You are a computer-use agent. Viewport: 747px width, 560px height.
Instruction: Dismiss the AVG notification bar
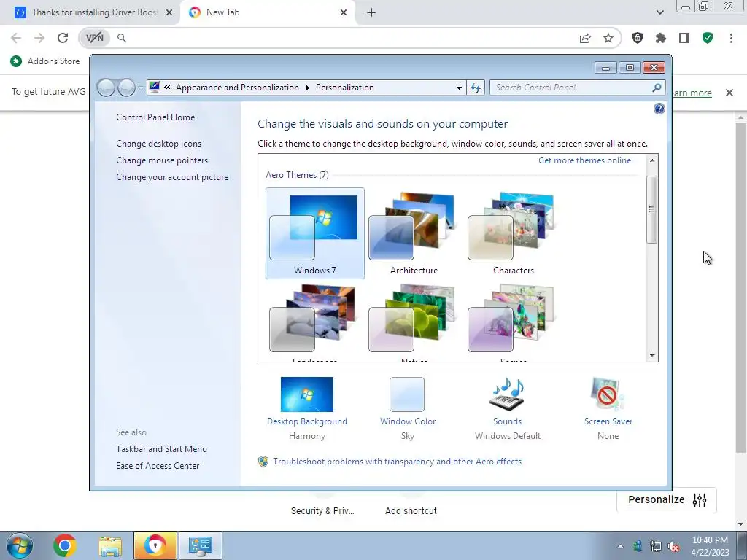[729, 93]
